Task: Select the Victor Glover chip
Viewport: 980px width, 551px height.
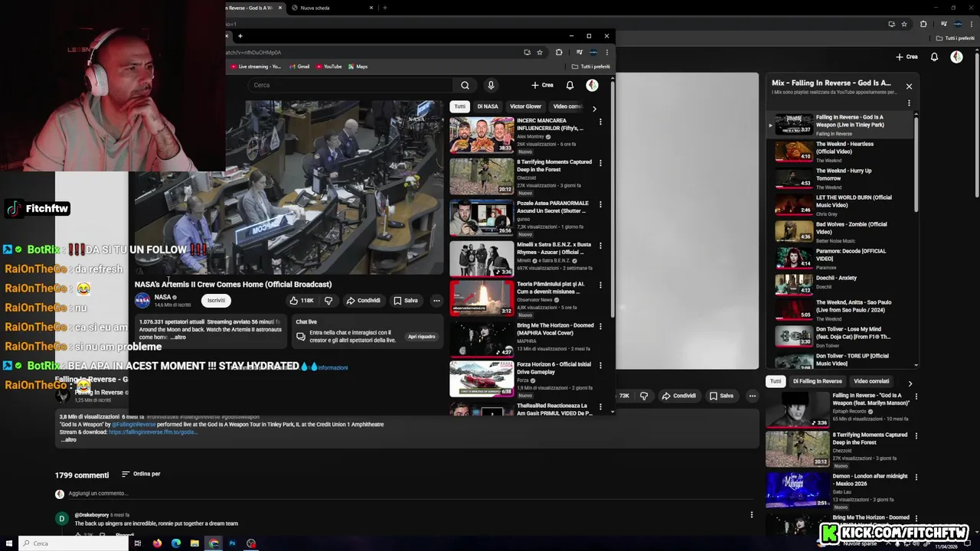Action: pos(525,106)
